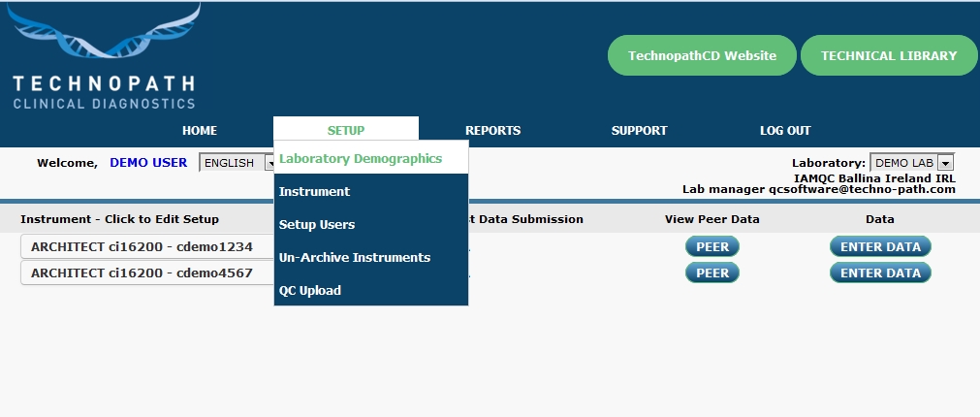
Task: Click the Technopath Clinical Diagnostics logo
Action: tap(104, 57)
